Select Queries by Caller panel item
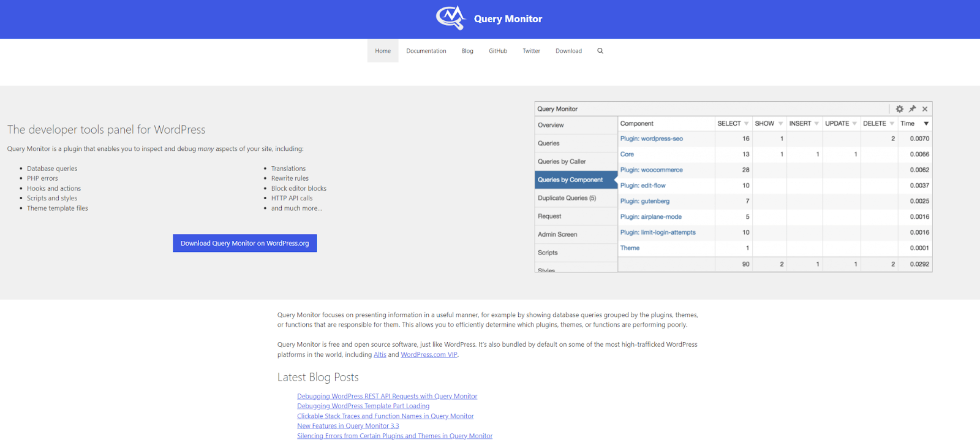This screenshot has width=980, height=445. click(576, 162)
